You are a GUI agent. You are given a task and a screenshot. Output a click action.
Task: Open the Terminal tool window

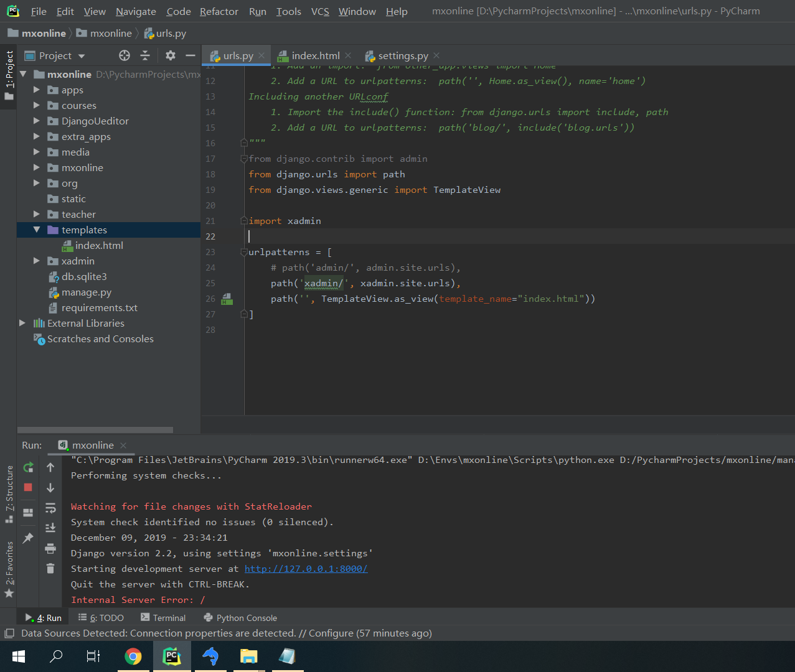click(x=163, y=618)
